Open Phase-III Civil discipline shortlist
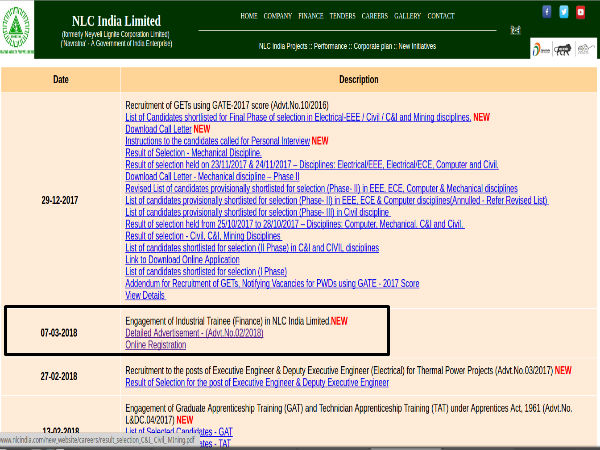Screen dimensions: 600x450 tap(258, 212)
